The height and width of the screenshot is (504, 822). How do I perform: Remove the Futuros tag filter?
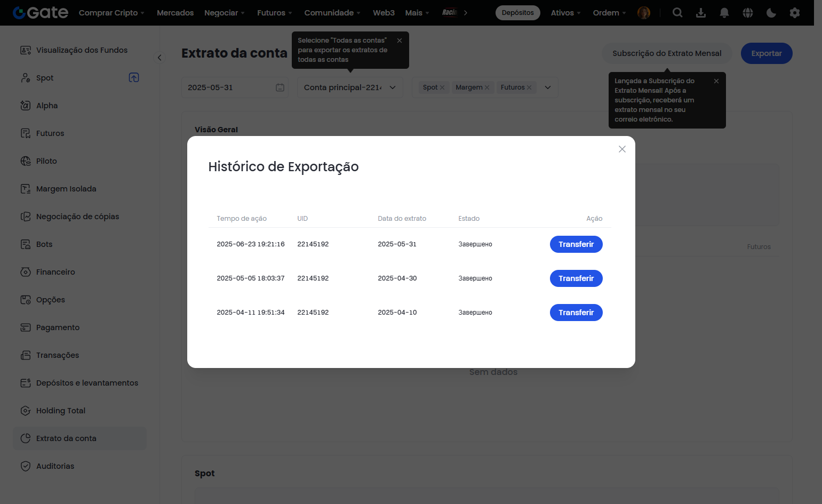(529, 87)
